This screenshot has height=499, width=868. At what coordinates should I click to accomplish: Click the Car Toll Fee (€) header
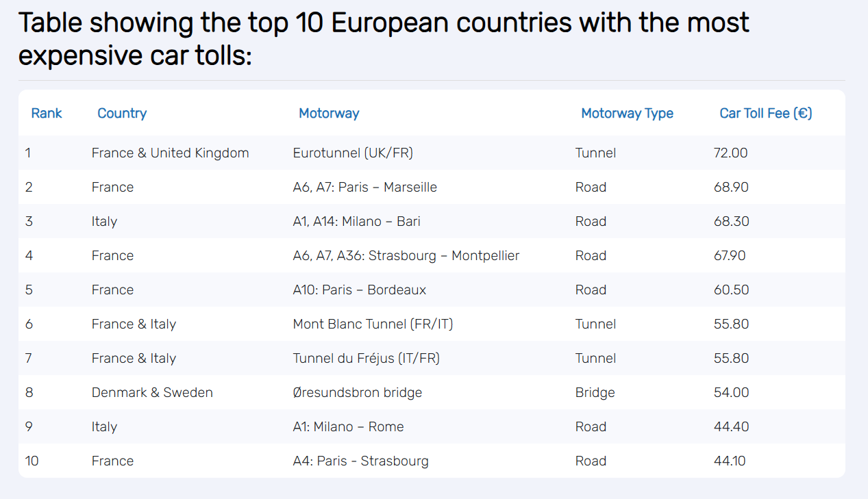[x=765, y=113]
